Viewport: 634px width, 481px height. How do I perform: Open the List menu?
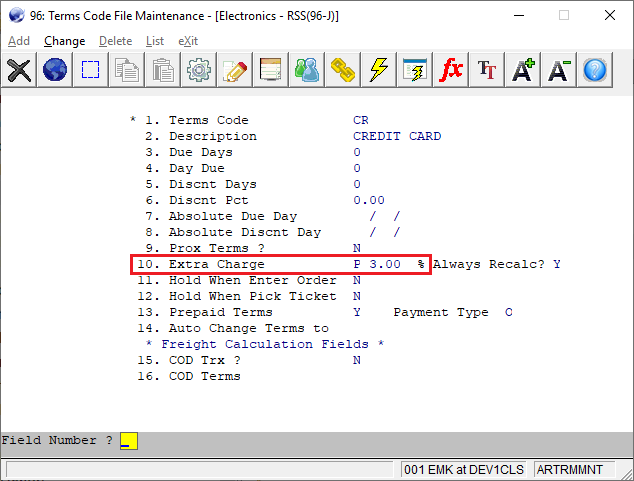tap(155, 41)
